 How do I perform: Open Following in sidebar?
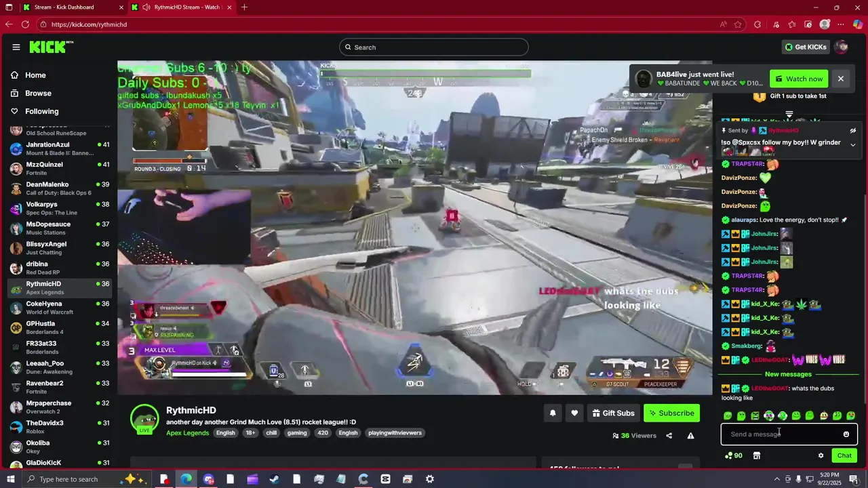coord(42,111)
